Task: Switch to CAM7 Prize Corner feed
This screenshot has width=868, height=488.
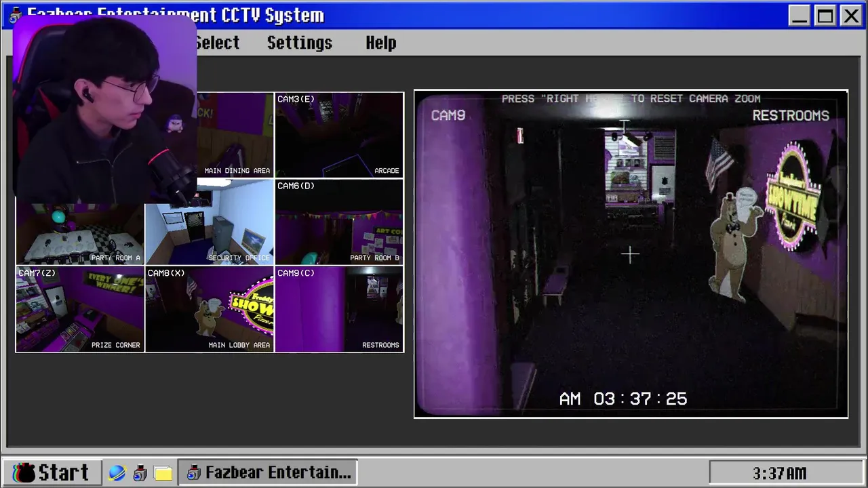Action: 80,309
